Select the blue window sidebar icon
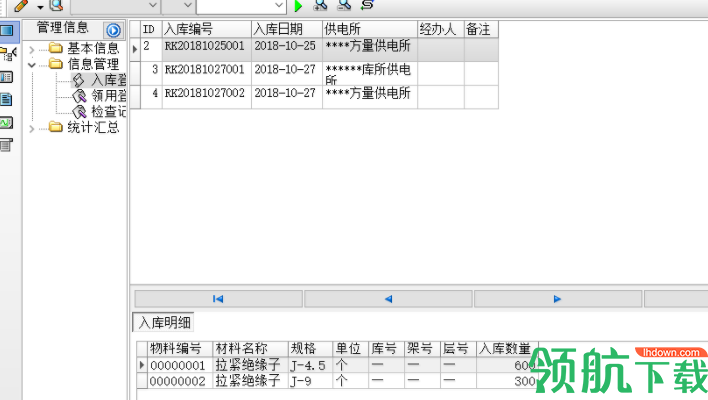 point(7,31)
